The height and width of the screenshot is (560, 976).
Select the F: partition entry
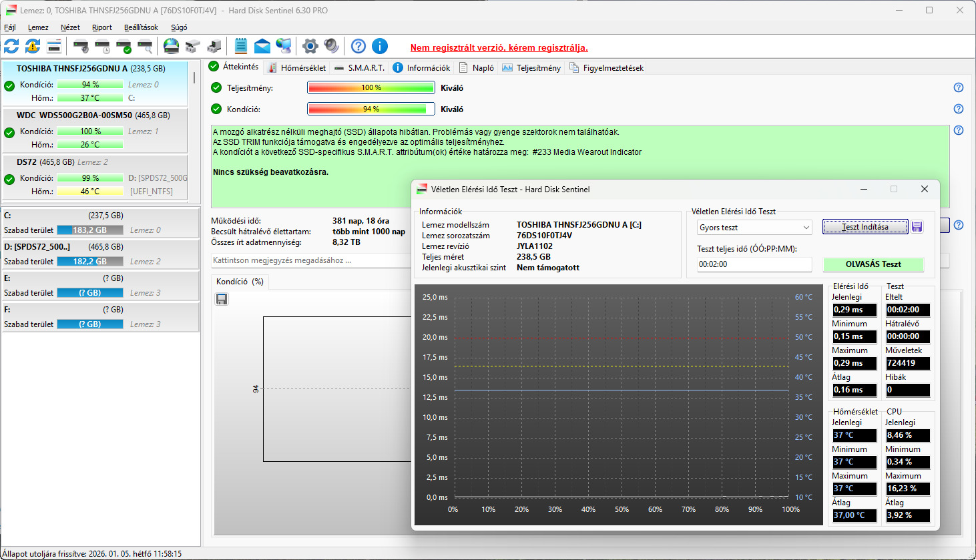pos(101,317)
